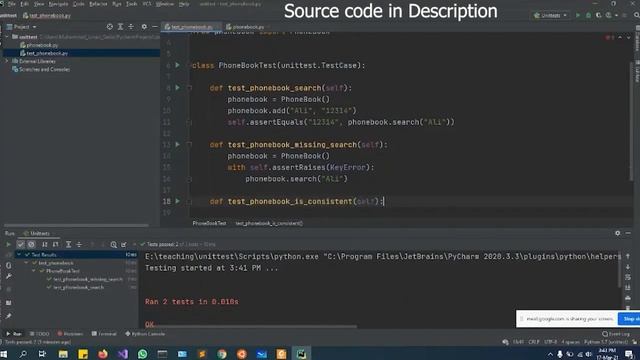Open Navigate menu
The image size is (640, 360).
58,4
